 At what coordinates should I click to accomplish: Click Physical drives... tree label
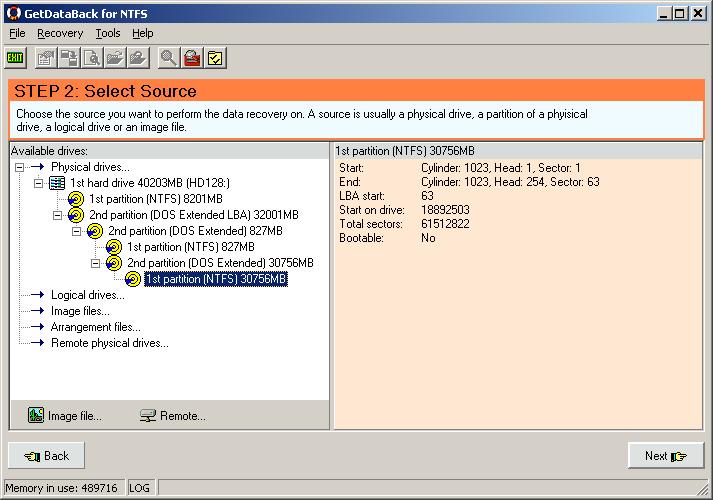coord(90,167)
